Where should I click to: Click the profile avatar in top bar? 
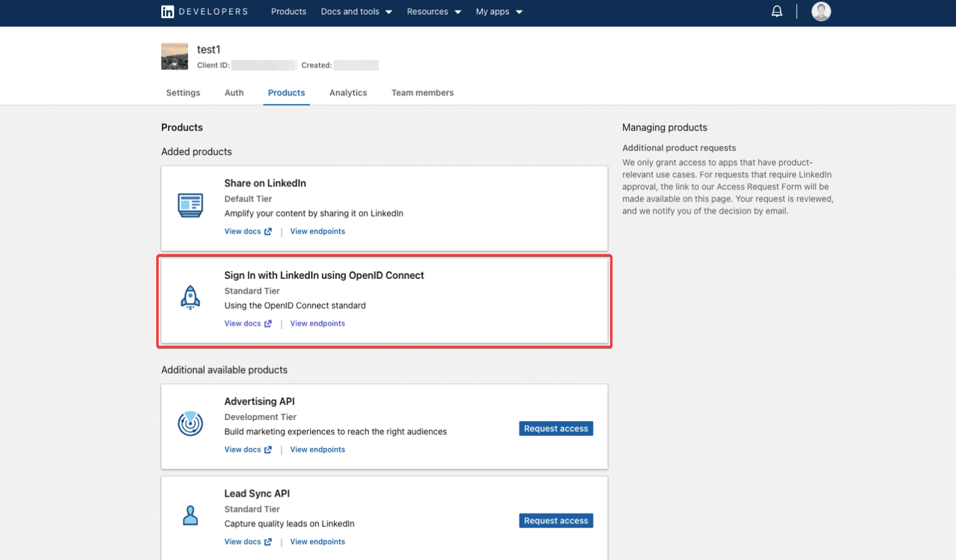821,11
